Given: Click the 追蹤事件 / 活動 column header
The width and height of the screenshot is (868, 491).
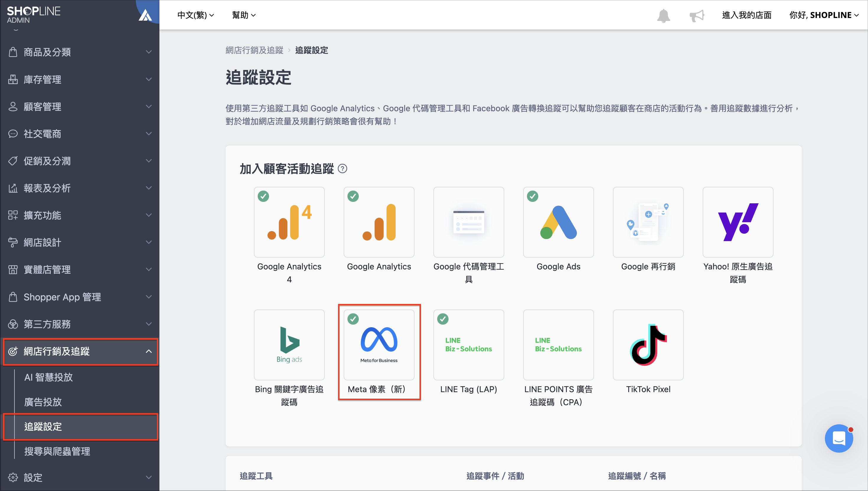Looking at the screenshot, I should tap(495, 475).
